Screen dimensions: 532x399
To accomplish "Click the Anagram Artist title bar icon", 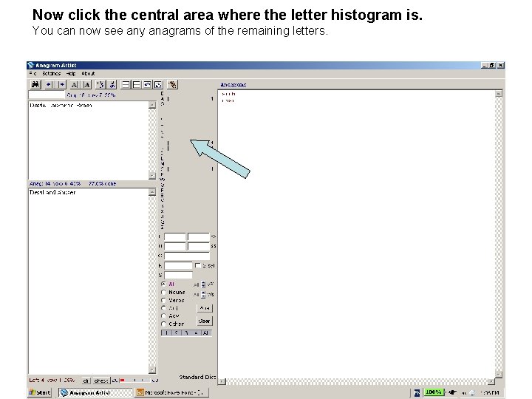I will pyautogui.click(x=31, y=65).
